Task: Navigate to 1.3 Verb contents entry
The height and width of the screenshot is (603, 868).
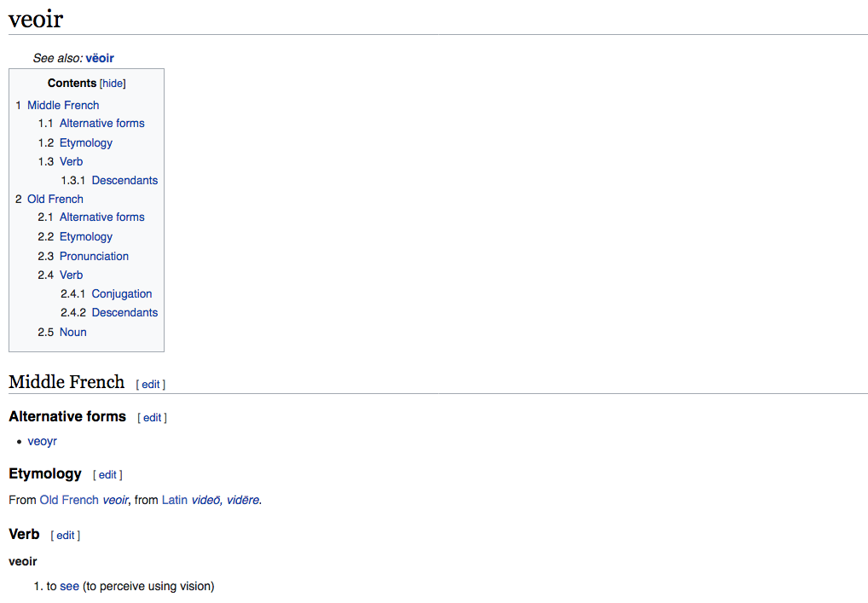Action: pos(71,161)
